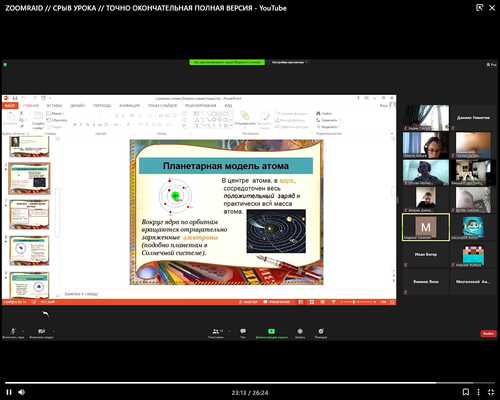Image resolution: width=500 pixels, height=400 pixels.
Task: Open the Макет layout dropdown
Action: coord(55,113)
